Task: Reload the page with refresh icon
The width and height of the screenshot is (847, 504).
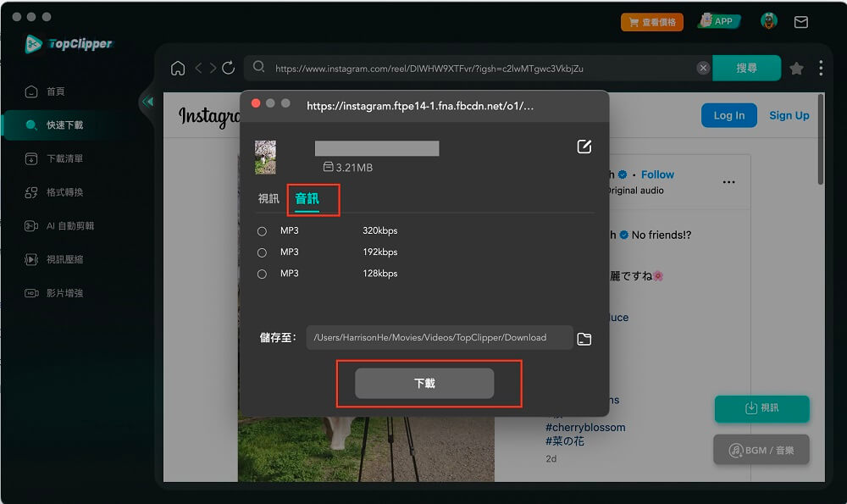Action: click(229, 68)
